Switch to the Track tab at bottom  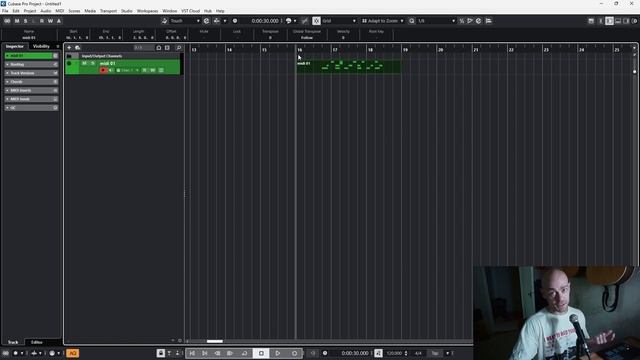13,342
